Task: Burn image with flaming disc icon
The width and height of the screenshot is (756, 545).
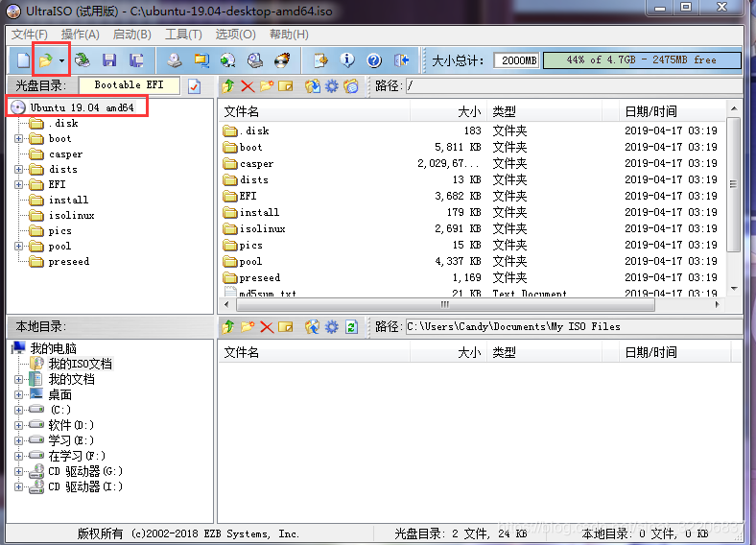Action: tap(282, 60)
